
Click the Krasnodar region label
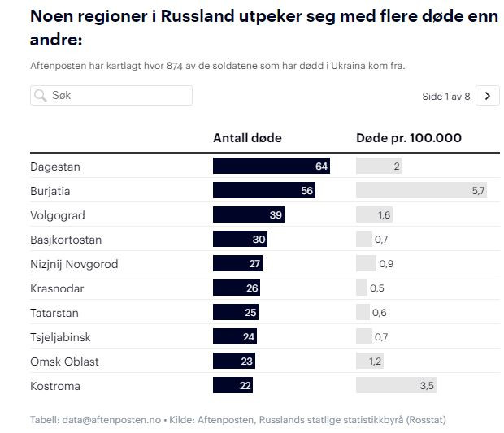(x=57, y=288)
